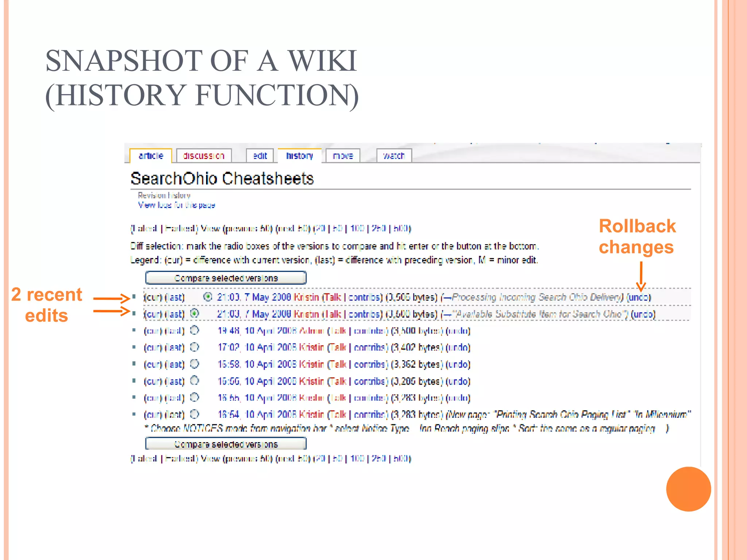The image size is (747, 560).
Task: Undo the 16:55 10 April revision
Action: click(x=458, y=397)
